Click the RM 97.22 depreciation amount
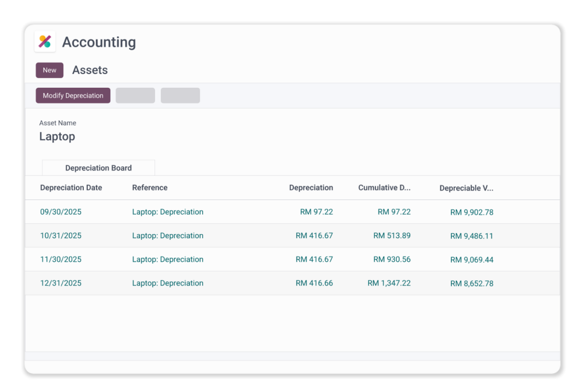The width and height of the screenshot is (588, 392). 316,212
